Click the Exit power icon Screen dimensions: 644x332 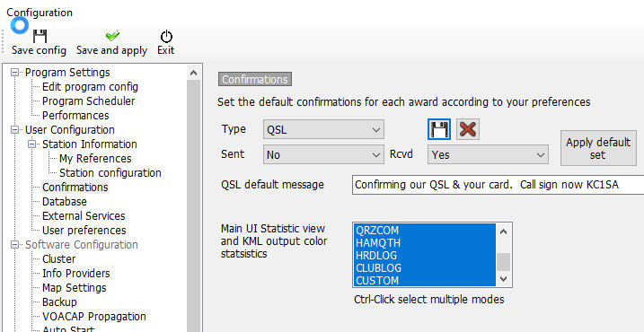[166, 37]
